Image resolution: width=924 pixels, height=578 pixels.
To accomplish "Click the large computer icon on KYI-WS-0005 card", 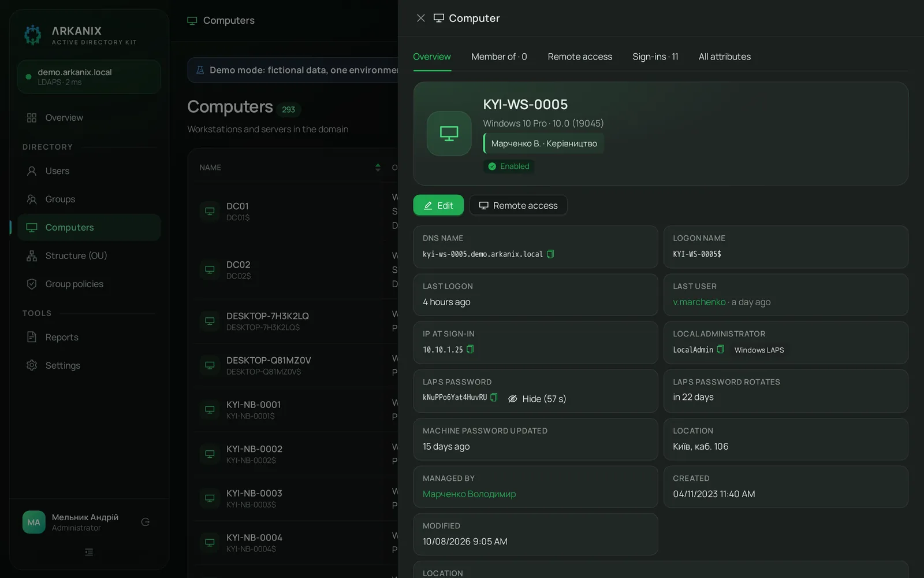I will (449, 134).
